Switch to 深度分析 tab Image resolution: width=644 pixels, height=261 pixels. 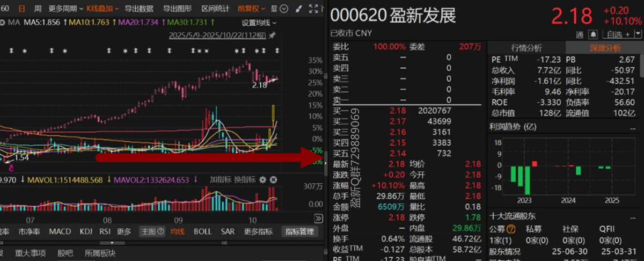click(605, 48)
